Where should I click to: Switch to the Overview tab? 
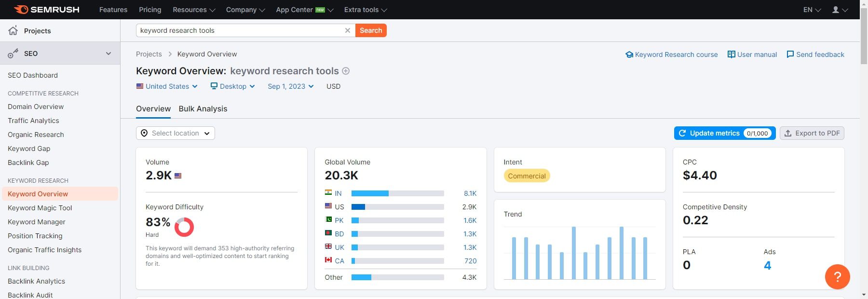tap(153, 109)
